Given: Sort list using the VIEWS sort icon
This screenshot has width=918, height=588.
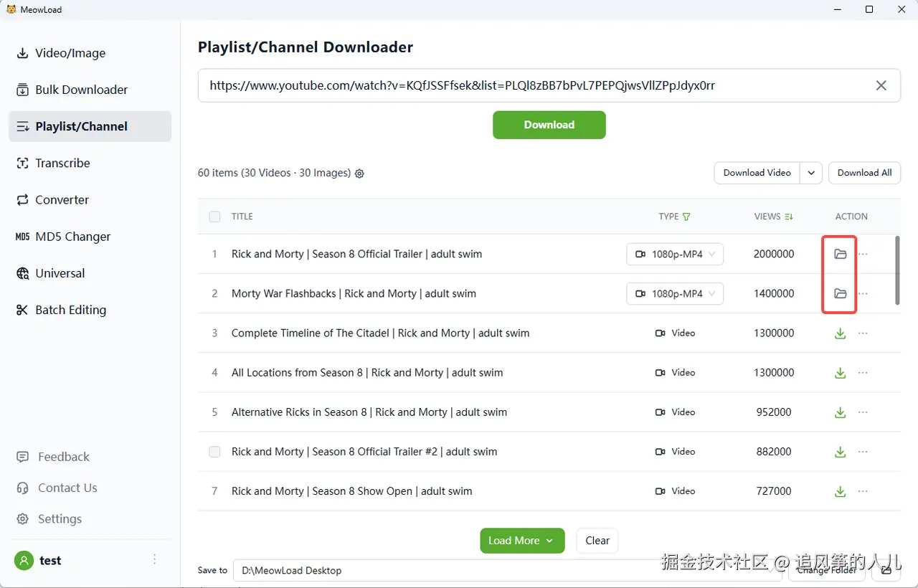Looking at the screenshot, I should click(x=789, y=217).
